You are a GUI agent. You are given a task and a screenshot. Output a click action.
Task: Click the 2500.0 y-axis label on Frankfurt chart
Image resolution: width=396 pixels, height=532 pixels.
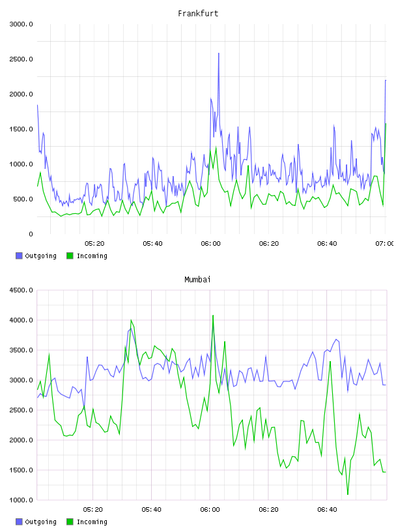21,59
